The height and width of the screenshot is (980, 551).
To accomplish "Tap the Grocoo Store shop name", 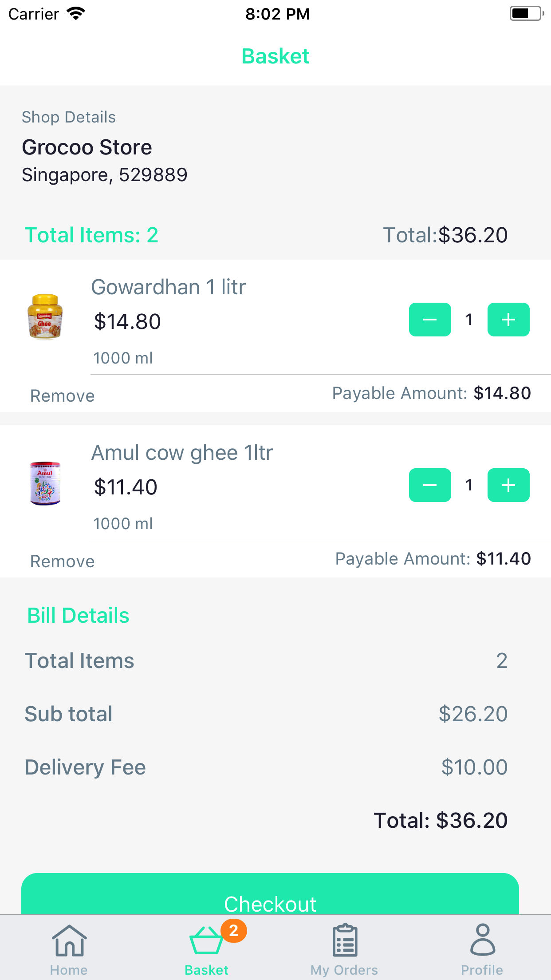I will coord(87,147).
